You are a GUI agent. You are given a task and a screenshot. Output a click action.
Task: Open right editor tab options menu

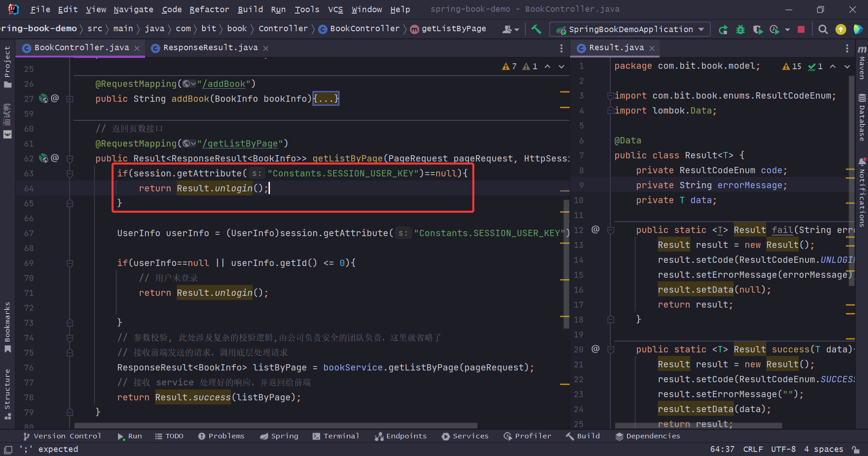847,48
